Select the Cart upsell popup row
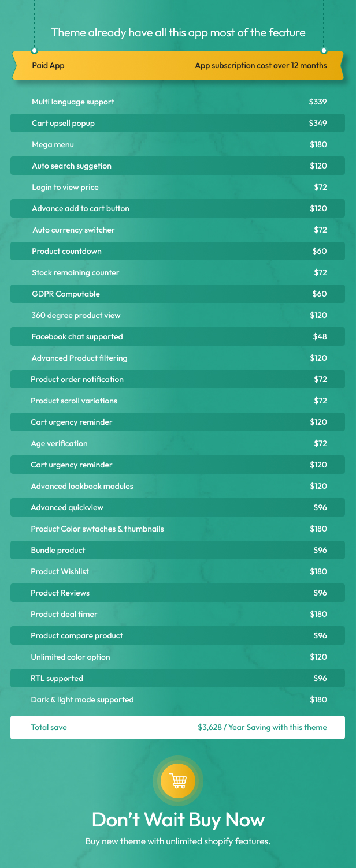Image resolution: width=356 pixels, height=868 pixels. (x=178, y=123)
